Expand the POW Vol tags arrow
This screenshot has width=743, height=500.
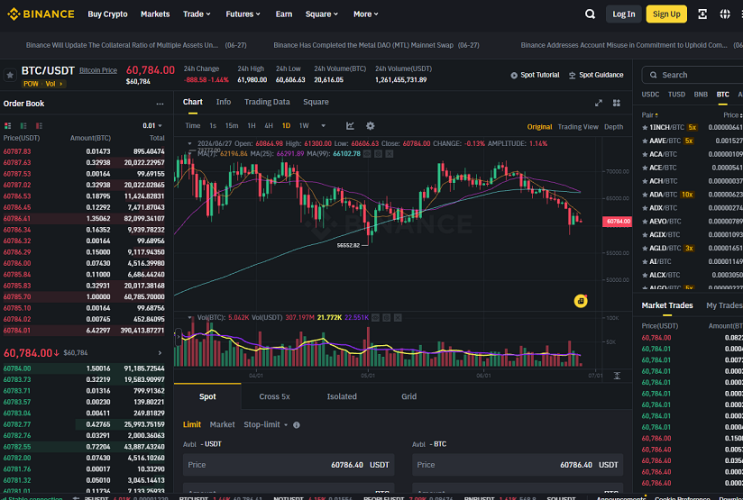pyautogui.click(x=61, y=84)
